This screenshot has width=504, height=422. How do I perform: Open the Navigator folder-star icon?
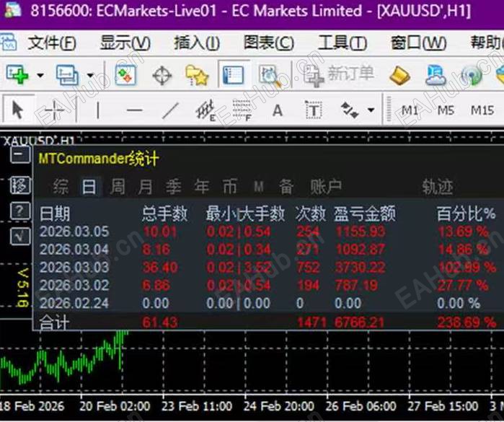tap(197, 75)
